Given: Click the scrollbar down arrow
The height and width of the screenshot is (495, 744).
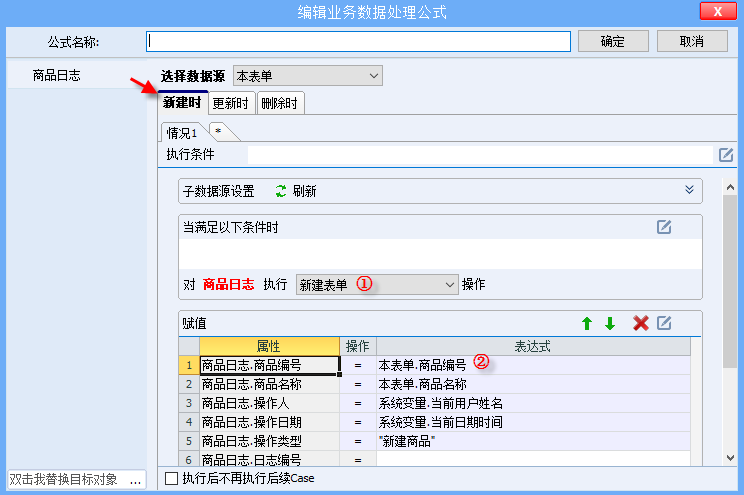Looking at the screenshot, I should click(x=730, y=458).
